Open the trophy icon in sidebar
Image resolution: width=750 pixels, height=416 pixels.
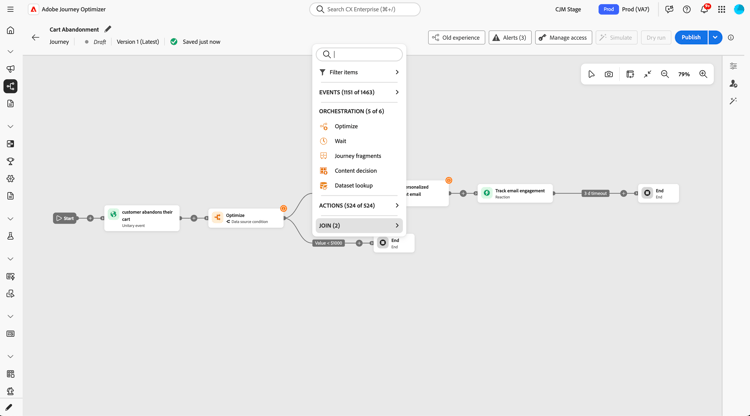click(x=10, y=161)
